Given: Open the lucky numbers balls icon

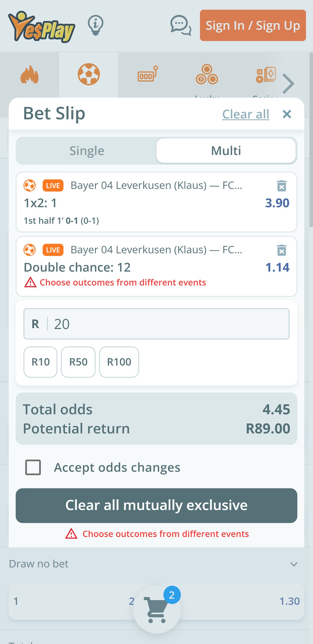Looking at the screenshot, I should click(x=207, y=75).
